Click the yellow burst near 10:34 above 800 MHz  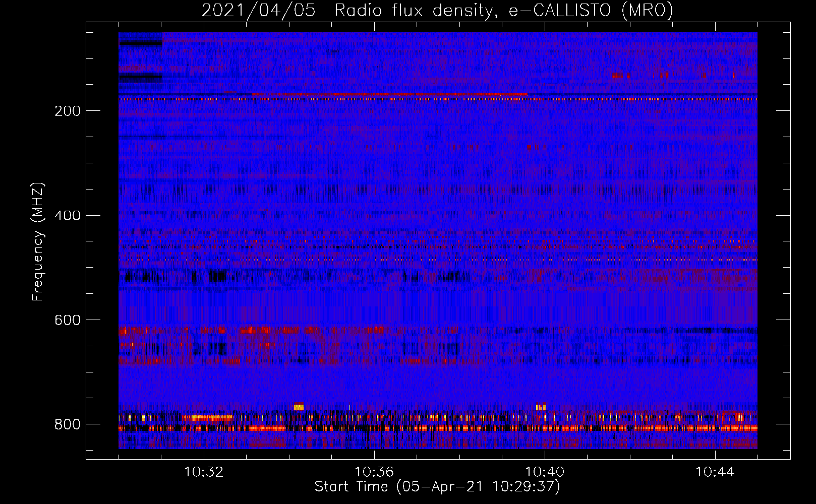[299, 406]
